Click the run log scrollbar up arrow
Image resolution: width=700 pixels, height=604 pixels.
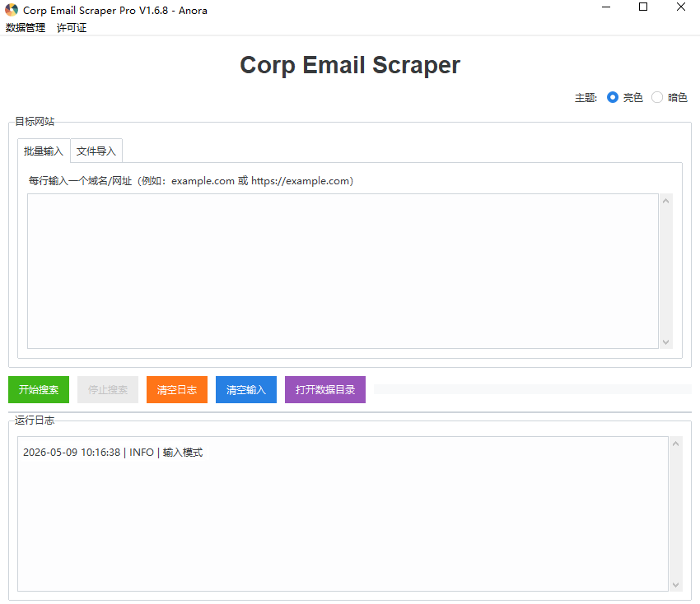[675, 444]
